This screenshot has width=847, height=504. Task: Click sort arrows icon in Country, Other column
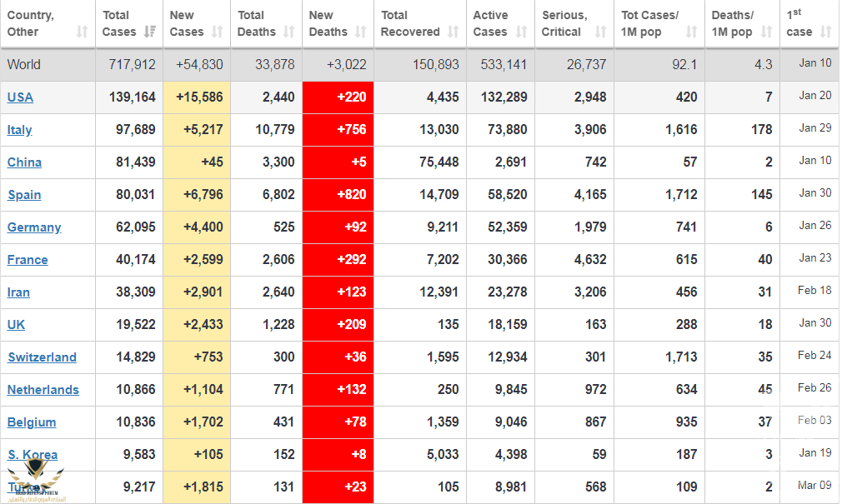[82, 32]
